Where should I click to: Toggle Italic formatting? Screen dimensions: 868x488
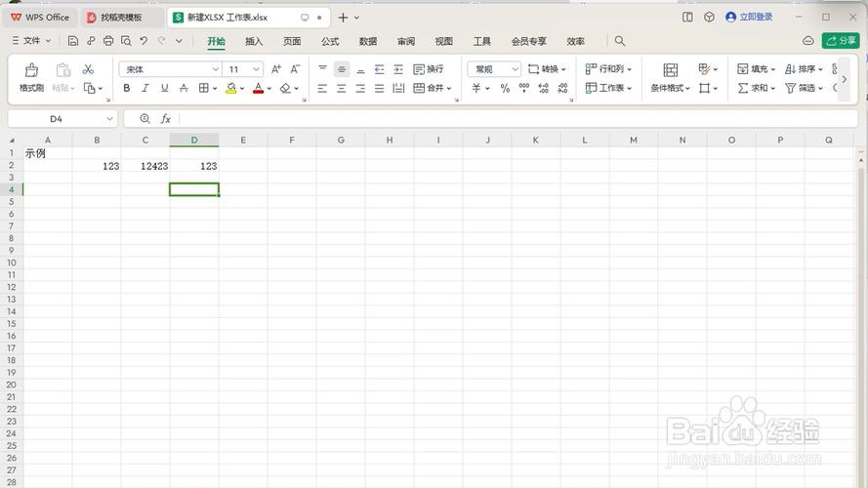pyautogui.click(x=145, y=88)
